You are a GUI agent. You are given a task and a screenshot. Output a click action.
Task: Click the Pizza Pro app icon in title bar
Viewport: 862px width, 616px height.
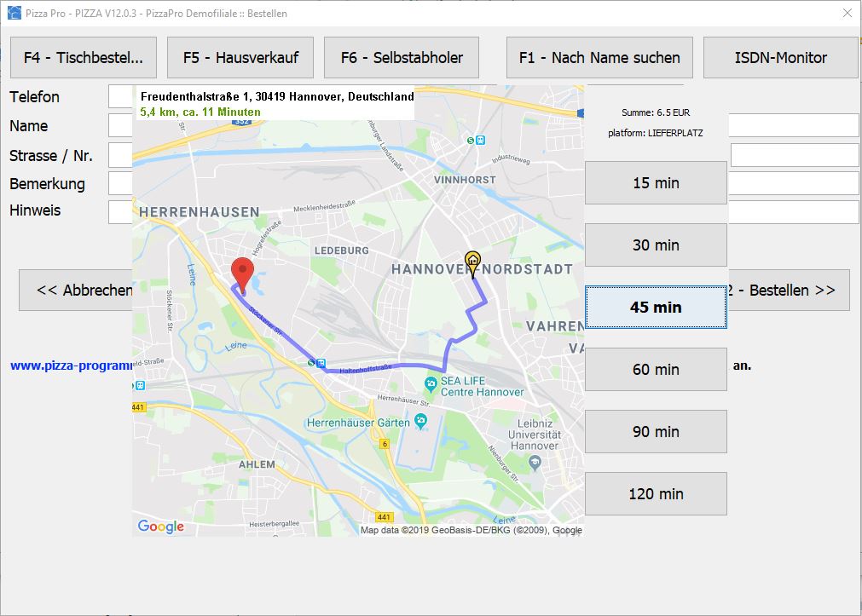click(14, 13)
